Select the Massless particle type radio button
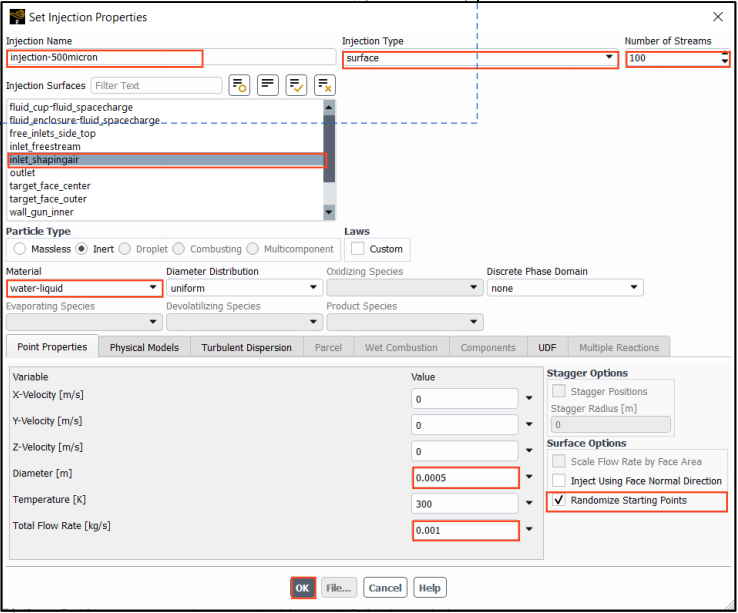This screenshot has height=613, width=738. point(19,249)
